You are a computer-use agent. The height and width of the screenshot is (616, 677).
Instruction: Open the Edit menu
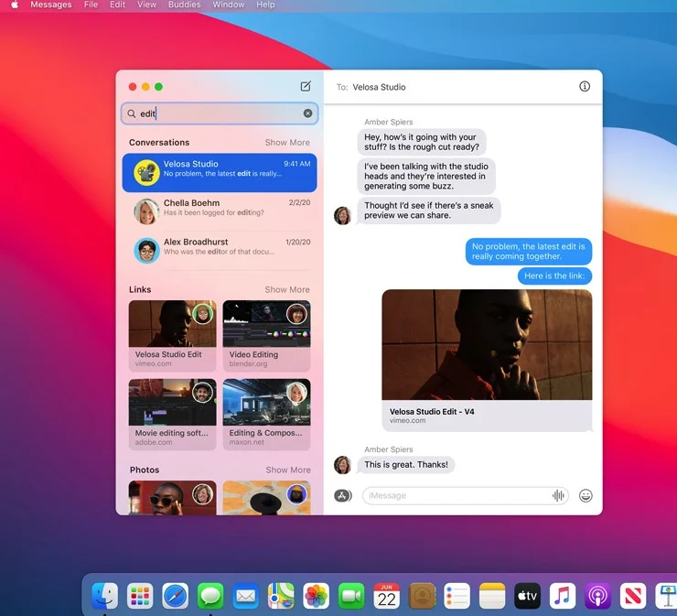coord(117,5)
